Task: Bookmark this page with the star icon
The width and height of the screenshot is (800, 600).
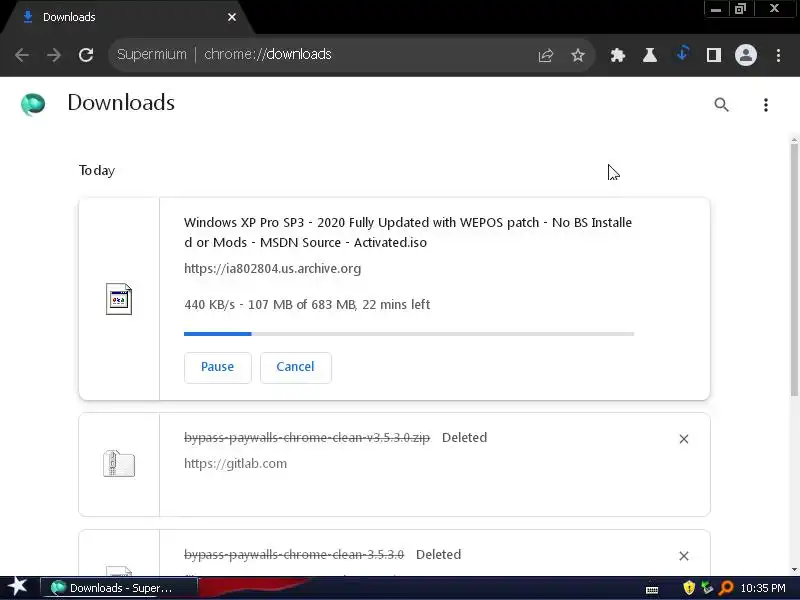Action: [x=578, y=55]
